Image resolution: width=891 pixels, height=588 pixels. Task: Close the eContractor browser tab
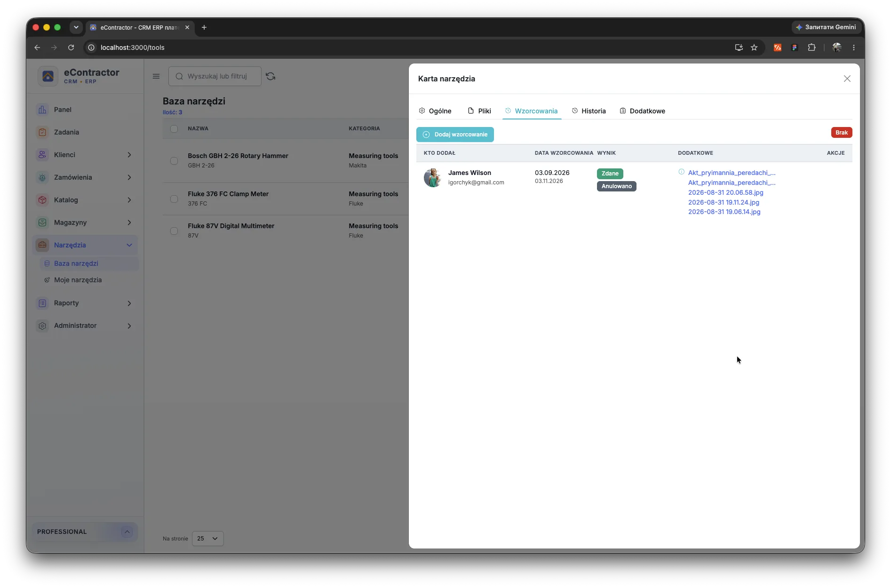click(187, 27)
